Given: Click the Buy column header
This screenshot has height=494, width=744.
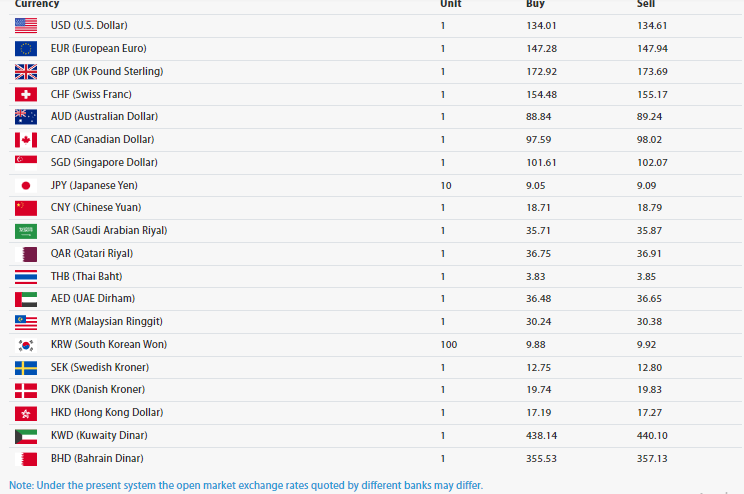Looking at the screenshot, I should [x=535, y=4].
